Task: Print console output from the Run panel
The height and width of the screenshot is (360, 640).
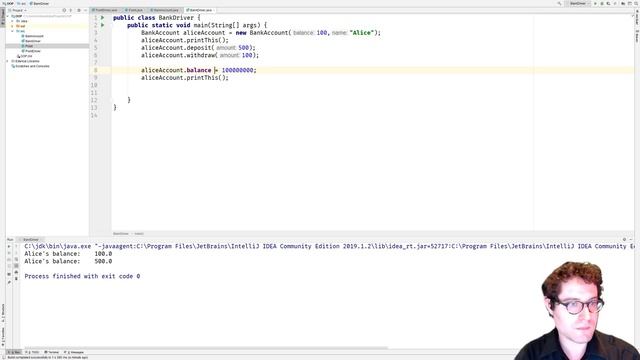Action: 16,272
